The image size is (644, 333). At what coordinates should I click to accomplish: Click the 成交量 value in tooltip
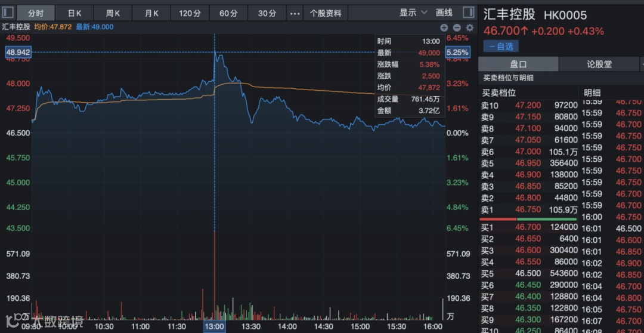click(x=426, y=99)
